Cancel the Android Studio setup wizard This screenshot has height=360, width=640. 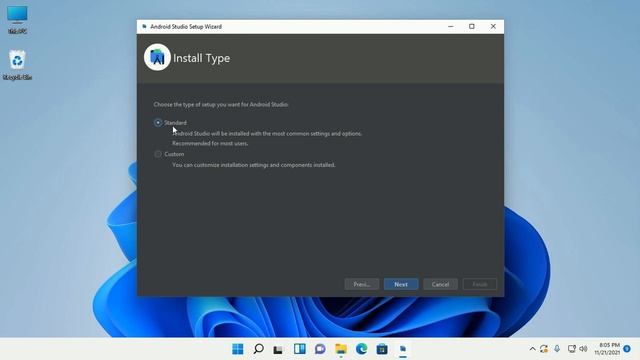440,284
